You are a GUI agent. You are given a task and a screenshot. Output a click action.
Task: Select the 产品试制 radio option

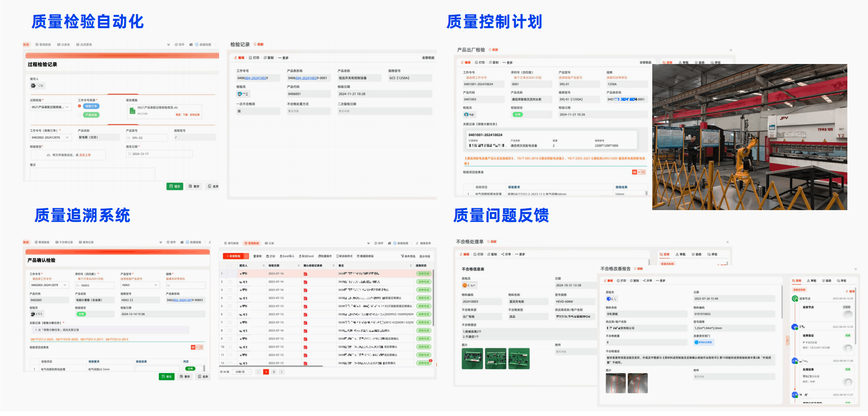[x=79, y=115]
